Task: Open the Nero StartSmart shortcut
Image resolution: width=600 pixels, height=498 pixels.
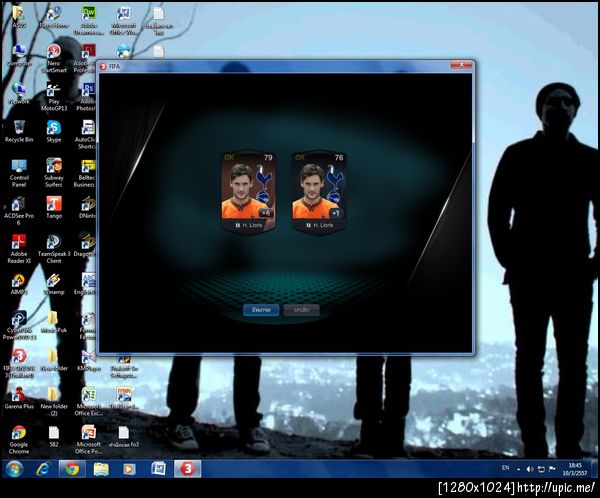Action: pos(54,59)
